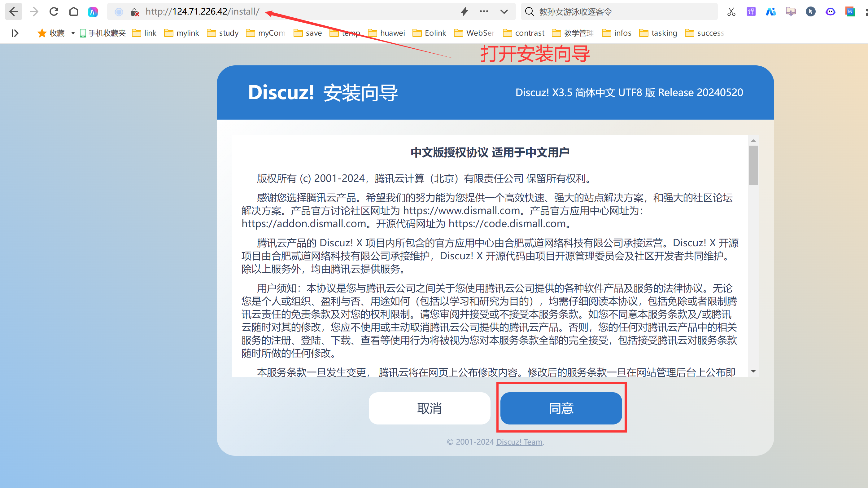This screenshot has height=488, width=868.
Task: Click the dark cursor extension icon
Action: pos(811,12)
